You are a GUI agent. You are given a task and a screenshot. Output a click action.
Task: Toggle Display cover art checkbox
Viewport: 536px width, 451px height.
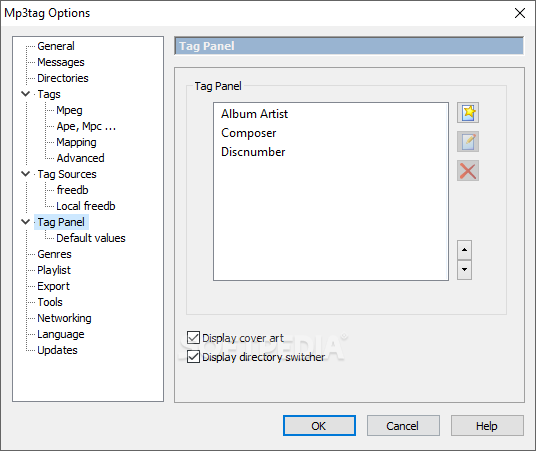[x=193, y=337]
